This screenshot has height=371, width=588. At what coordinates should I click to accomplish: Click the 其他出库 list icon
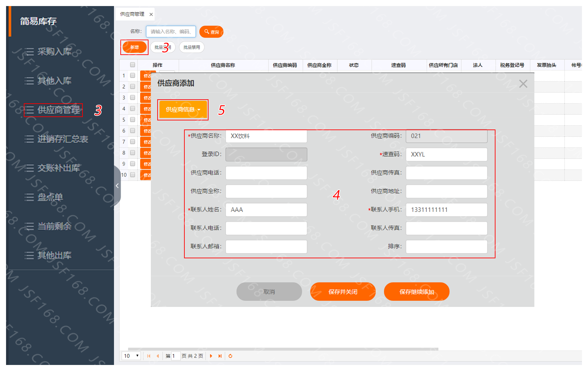point(29,255)
